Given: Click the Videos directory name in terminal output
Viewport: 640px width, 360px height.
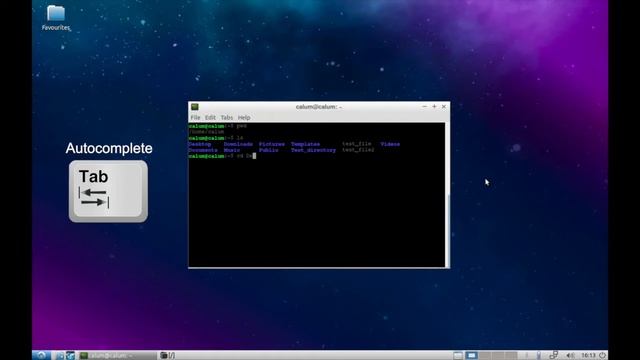Looking at the screenshot, I should pos(390,144).
